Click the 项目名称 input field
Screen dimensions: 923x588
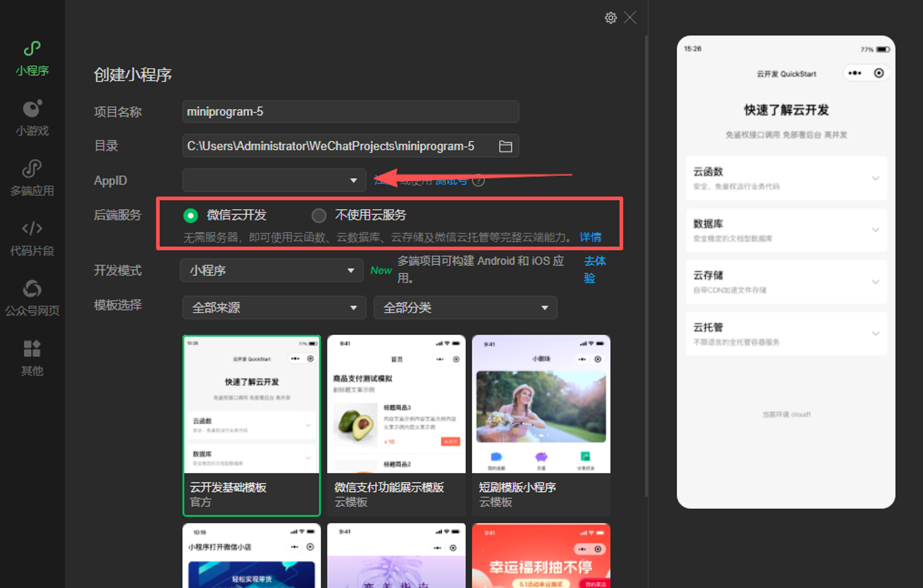350,111
